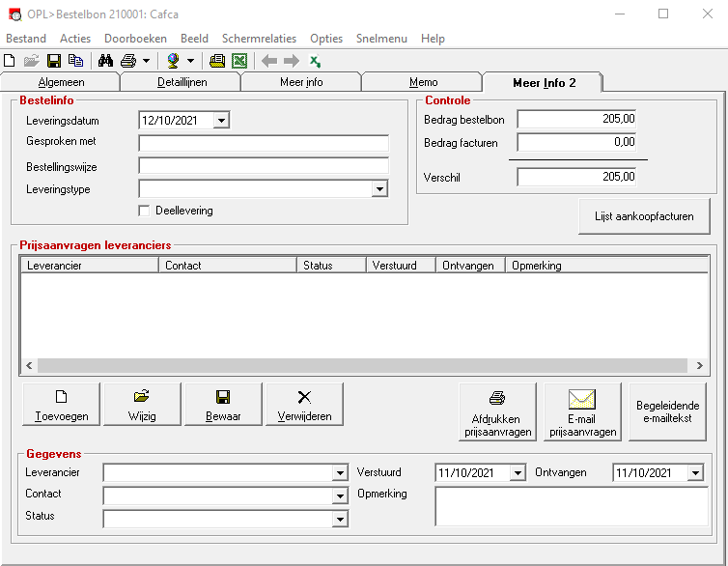Click the Verstuurd column header
Viewport: 728px width, 566px height.
pyautogui.click(x=401, y=266)
